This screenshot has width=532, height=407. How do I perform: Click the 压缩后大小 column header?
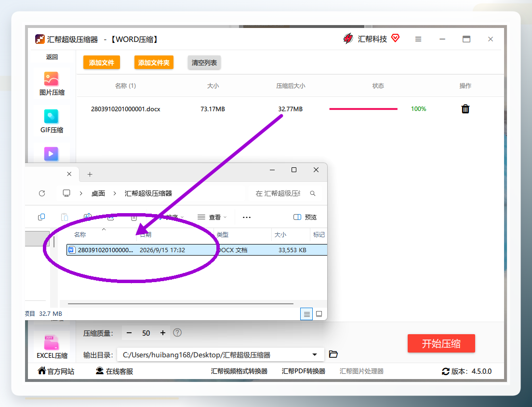291,86
